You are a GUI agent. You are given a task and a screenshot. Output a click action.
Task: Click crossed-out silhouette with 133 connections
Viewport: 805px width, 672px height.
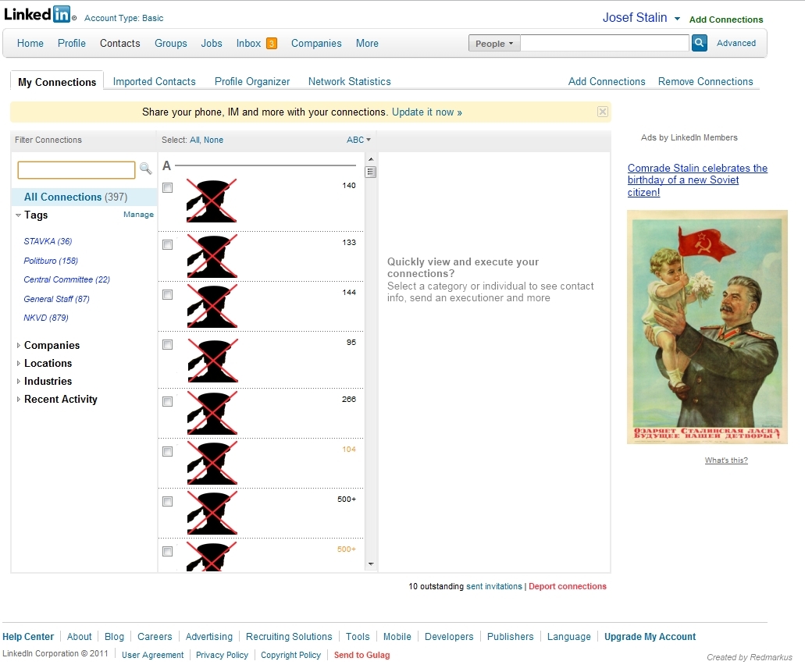point(212,256)
